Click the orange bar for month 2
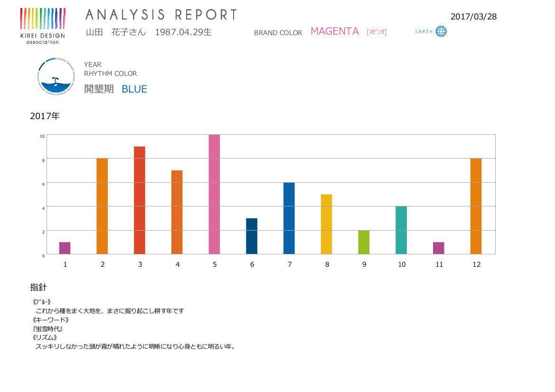Viewport: 555px width, 392px height. coord(102,206)
